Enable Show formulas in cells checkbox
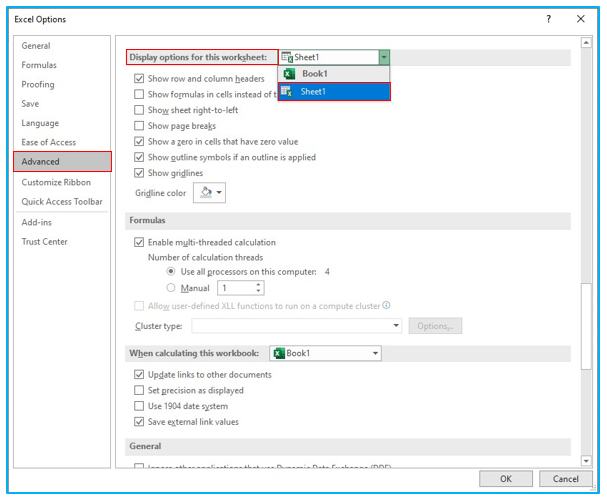 (x=139, y=94)
